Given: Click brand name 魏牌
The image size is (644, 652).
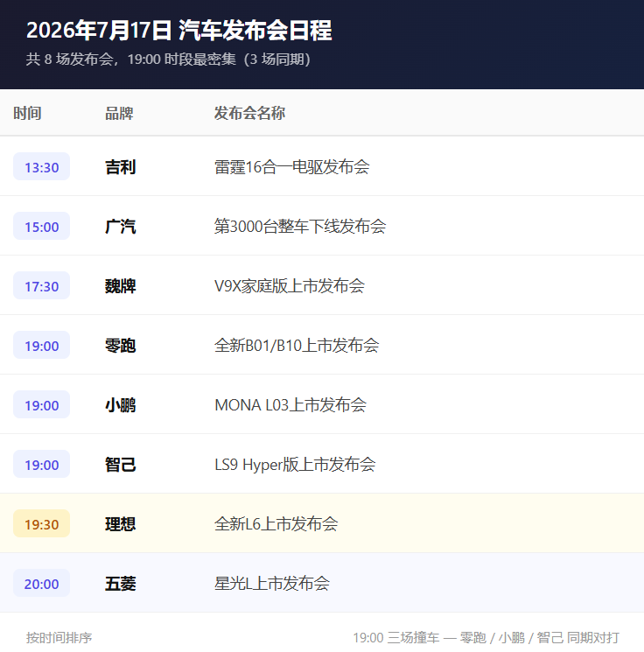Looking at the screenshot, I should (x=121, y=286).
